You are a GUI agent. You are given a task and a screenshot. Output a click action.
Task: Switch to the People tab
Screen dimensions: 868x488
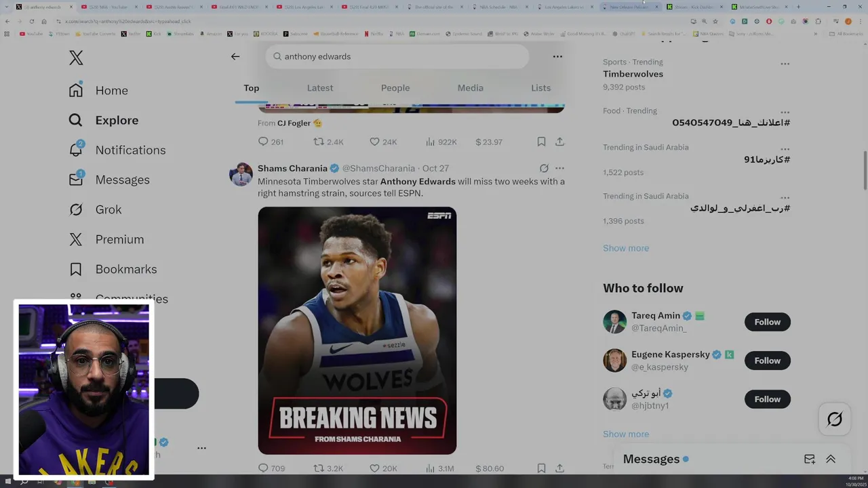point(395,88)
